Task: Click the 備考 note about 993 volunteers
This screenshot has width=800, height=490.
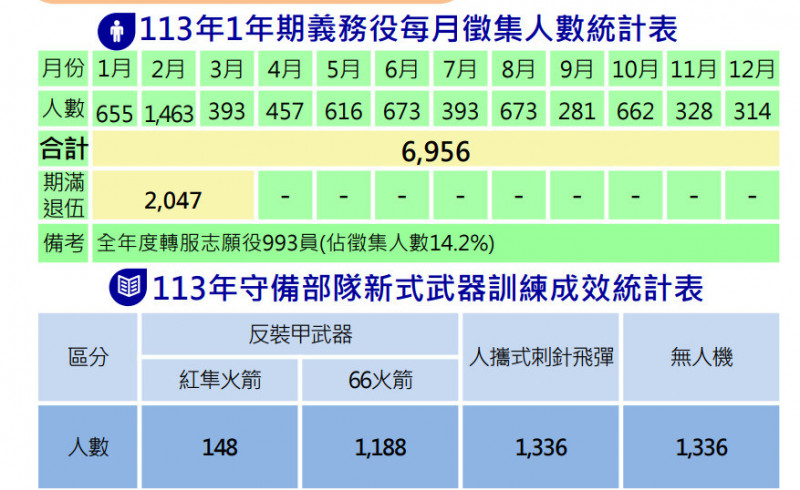Action: coord(296,243)
